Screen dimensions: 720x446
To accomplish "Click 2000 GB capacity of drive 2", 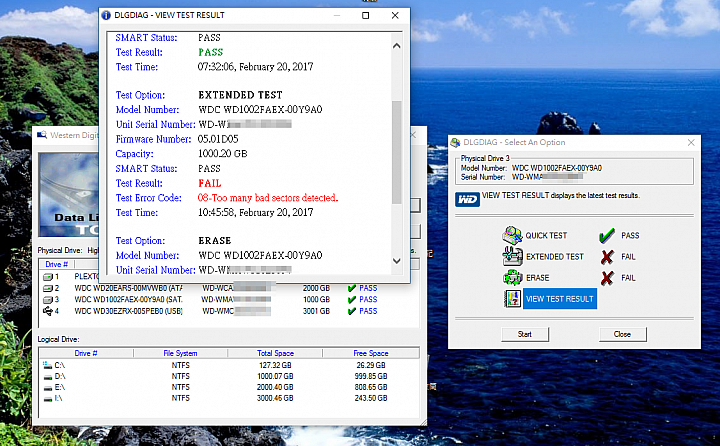I will coord(316,288).
